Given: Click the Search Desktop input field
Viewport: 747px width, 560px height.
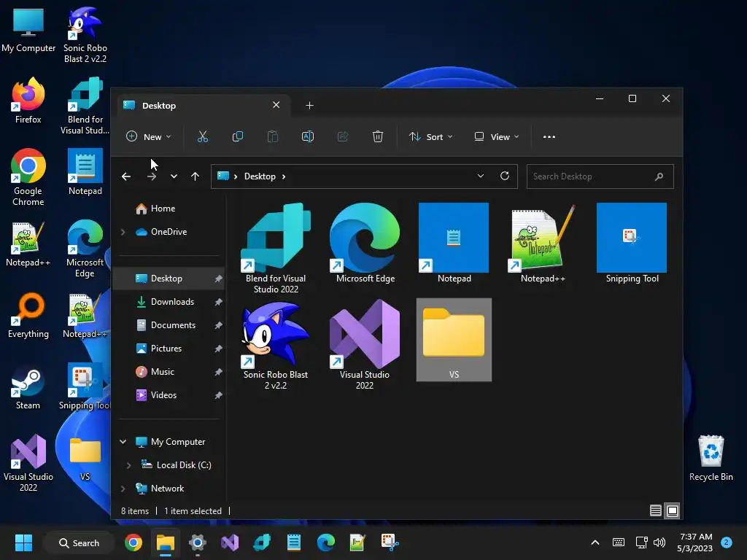Looking at the screenshot, I should 600,176.
